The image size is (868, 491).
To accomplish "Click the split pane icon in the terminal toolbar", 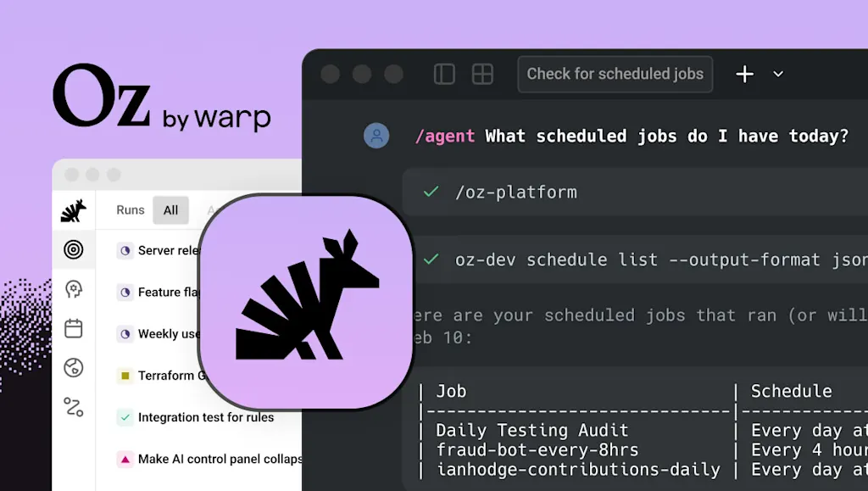I will click(444, 74).
